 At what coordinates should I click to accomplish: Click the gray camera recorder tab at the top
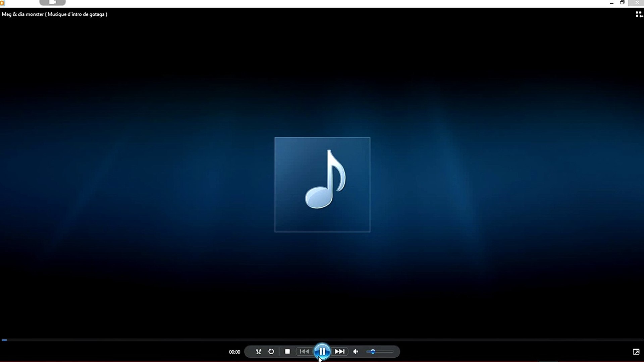tap(52, 2)
